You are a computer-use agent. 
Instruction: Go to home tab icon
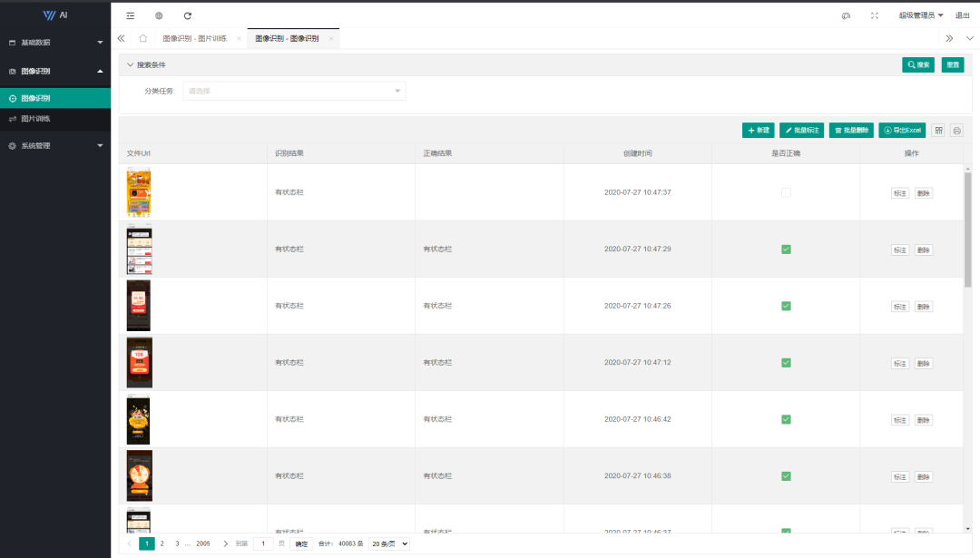pos(143,38)
